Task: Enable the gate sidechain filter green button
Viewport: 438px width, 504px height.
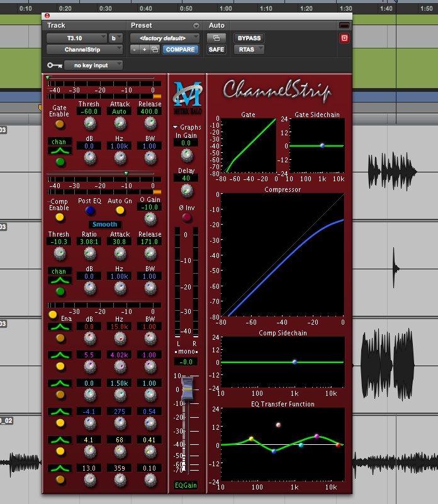Action: [x=60, y=162]
